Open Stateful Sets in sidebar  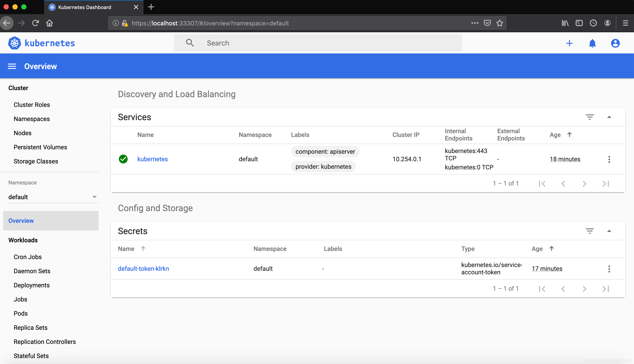coord(31,356)
